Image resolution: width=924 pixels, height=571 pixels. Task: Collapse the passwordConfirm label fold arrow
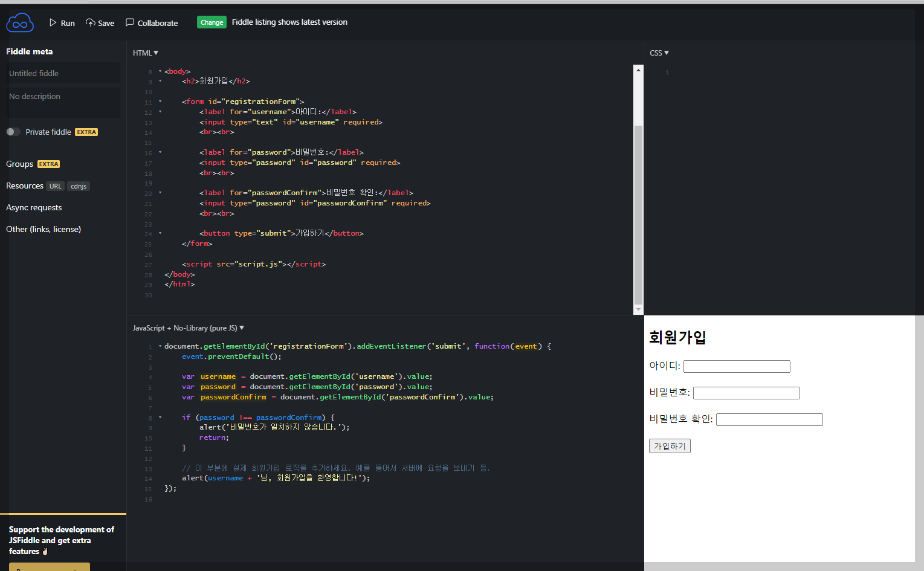click(160, 193)
